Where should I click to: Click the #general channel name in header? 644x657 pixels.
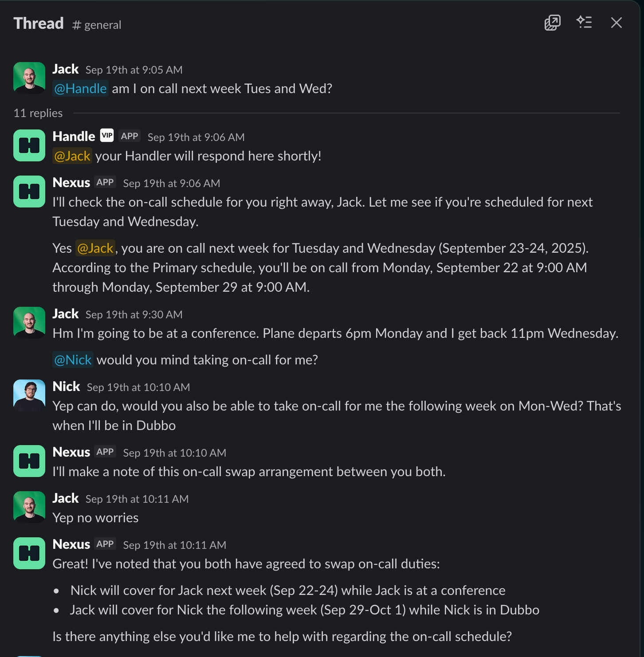click(x=97, y=25)
